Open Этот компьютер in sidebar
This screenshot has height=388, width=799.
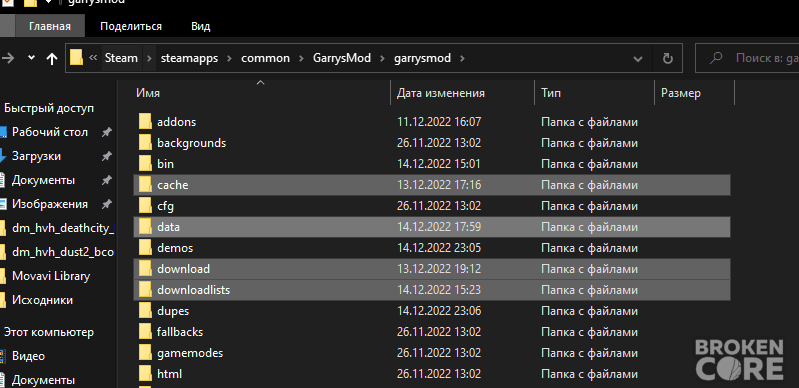49,332
